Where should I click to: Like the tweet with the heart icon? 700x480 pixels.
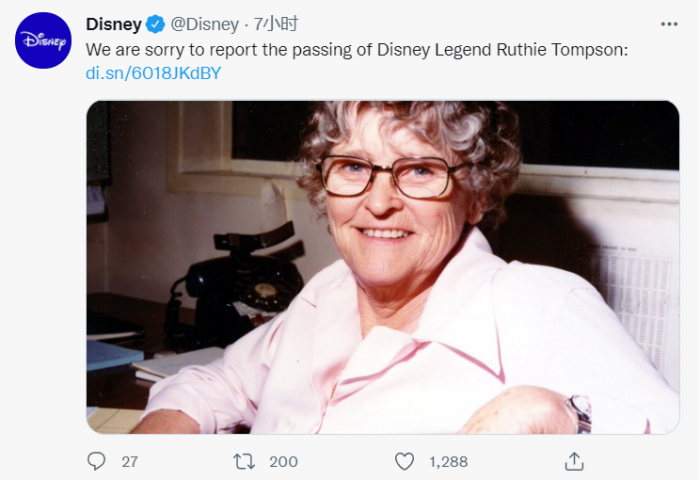(x=404, y=461)
